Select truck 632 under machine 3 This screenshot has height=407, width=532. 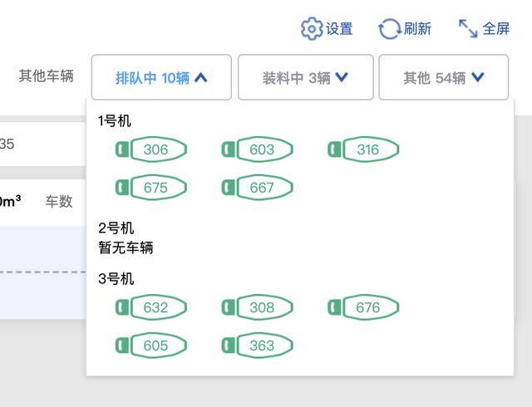[x=151, y=307]
